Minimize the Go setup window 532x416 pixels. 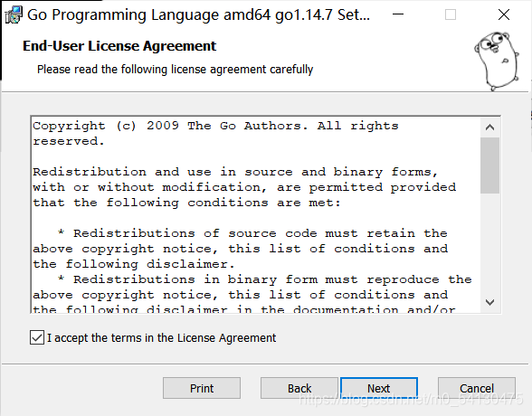pyautogui.click(x=398, y=14)
